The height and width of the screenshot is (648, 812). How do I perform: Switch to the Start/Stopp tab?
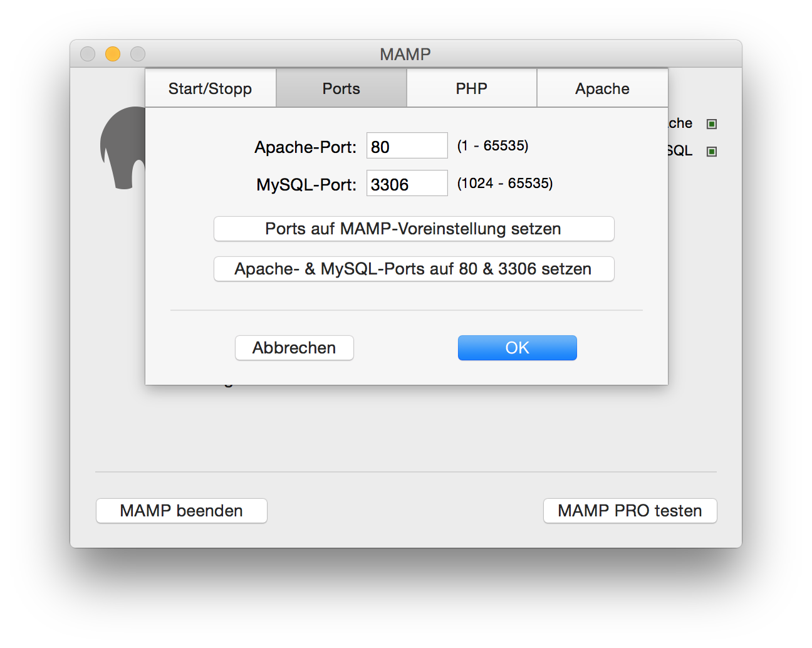point(211,88)
